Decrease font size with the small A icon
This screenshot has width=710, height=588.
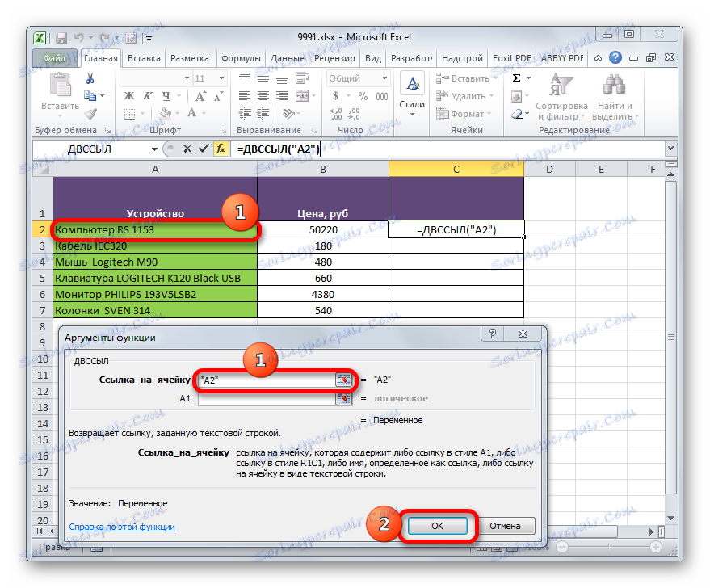click(218, 96)
